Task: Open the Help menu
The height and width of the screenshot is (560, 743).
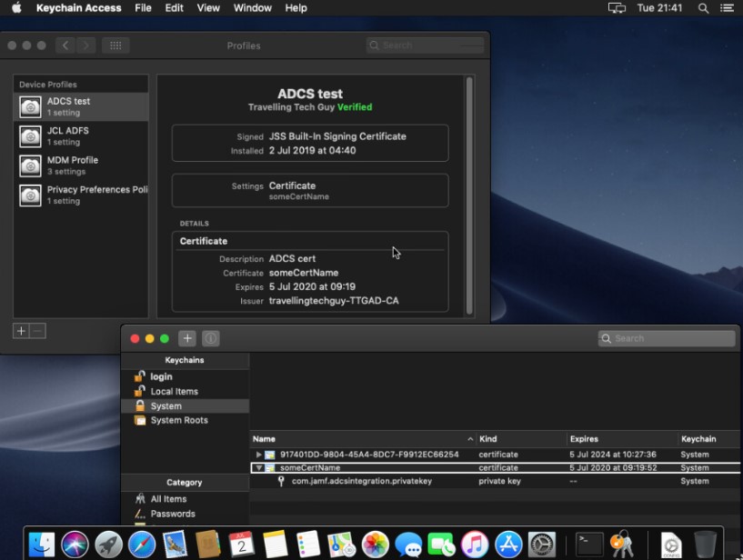Action: point(296,8)
